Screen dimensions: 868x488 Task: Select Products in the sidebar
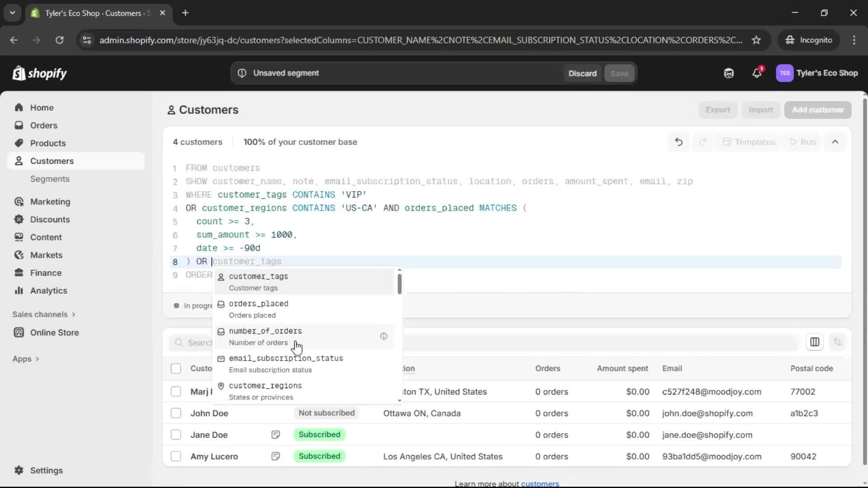tap(48, 143)
